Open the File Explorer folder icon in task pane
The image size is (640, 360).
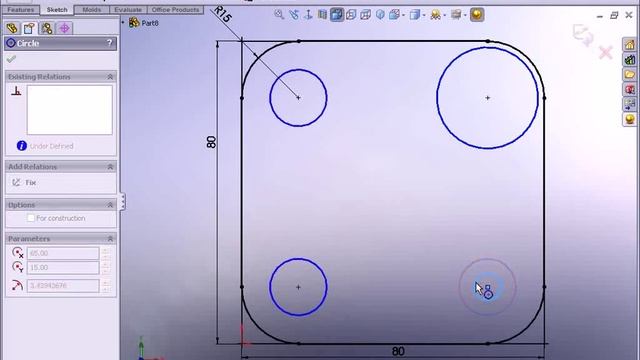point(629,74)
